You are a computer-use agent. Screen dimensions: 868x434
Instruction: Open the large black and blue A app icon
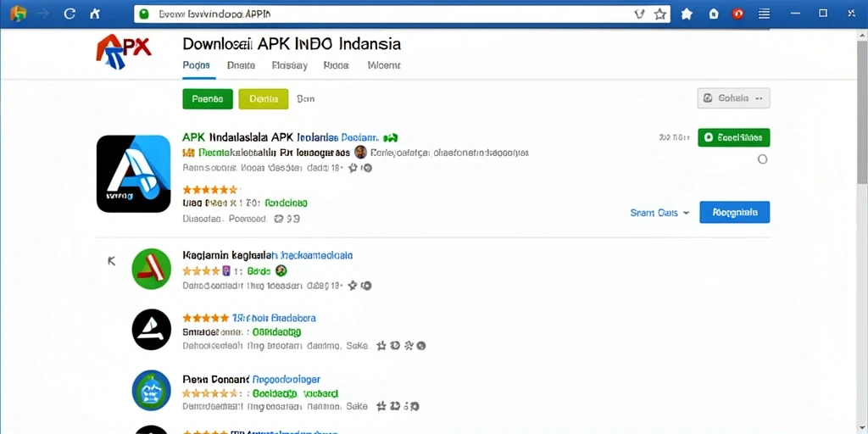(133, 173)
